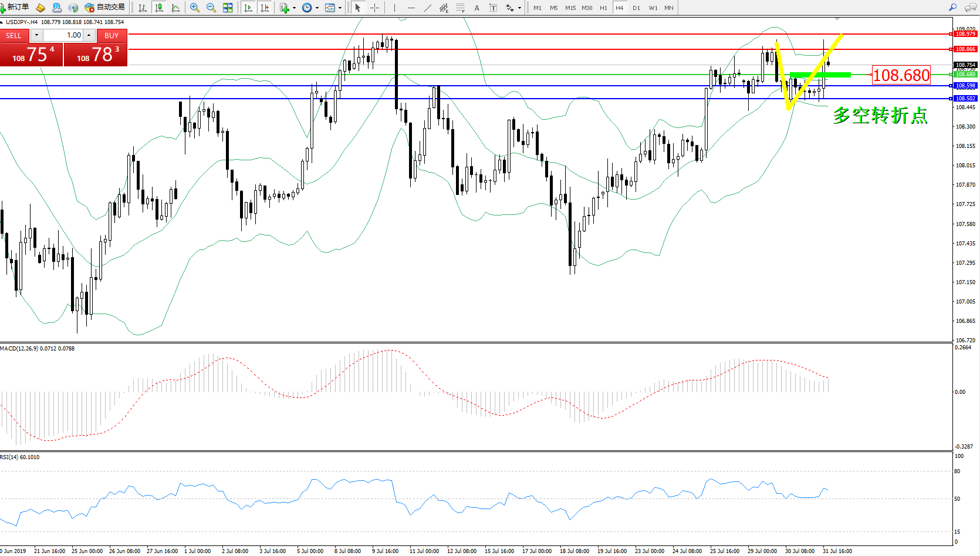Select the crosshair cursor tool
Image resolution: width=980 pixels, height=556 pixels.
pyautogui.click(x=374, y=8)
